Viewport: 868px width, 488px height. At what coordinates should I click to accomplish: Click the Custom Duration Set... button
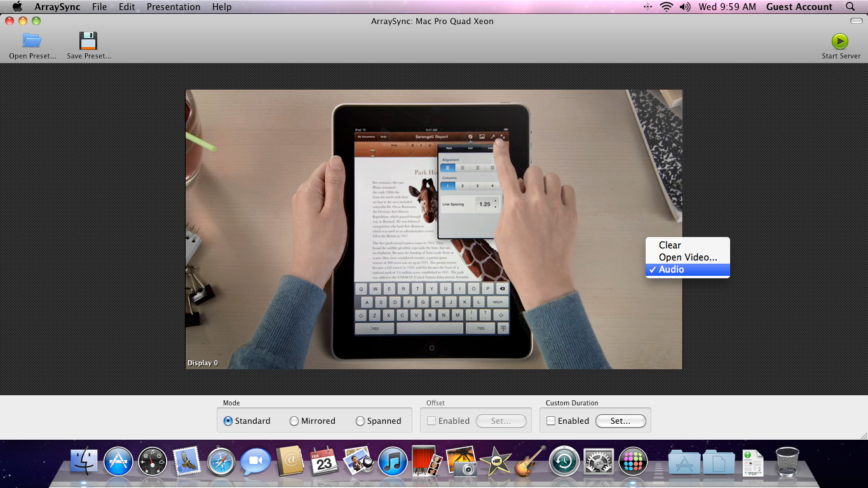(621, 421)
